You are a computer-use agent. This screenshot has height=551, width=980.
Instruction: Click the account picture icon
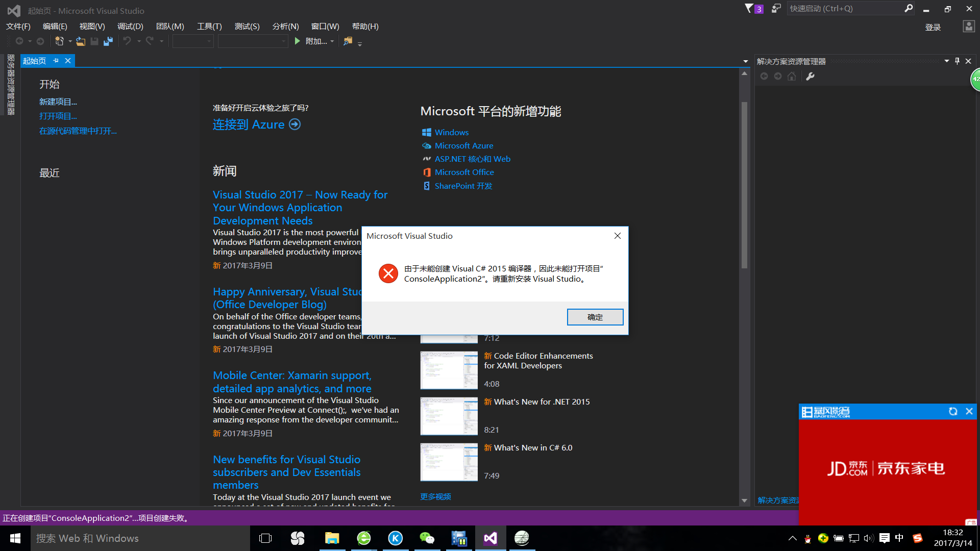(x=968, y=27)
